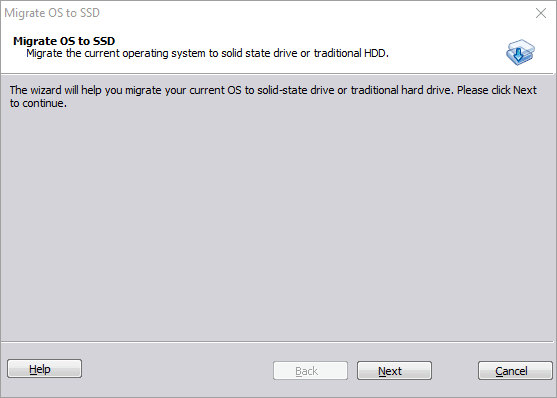Click the bottom button bar between Help and Back
The width and height of the screenshot is (557, 398).
click(178, 370)
